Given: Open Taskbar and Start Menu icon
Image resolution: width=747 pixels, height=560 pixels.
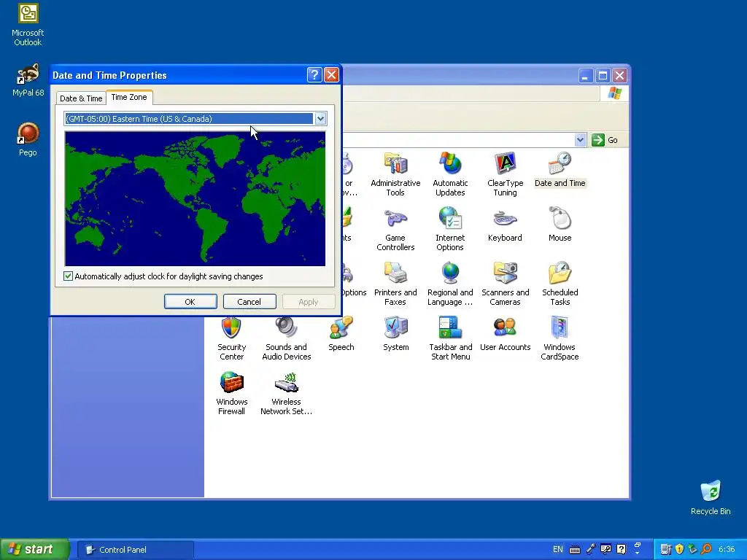Looking at the screenshot, I should pyautogui.click(x=450, y=338).
